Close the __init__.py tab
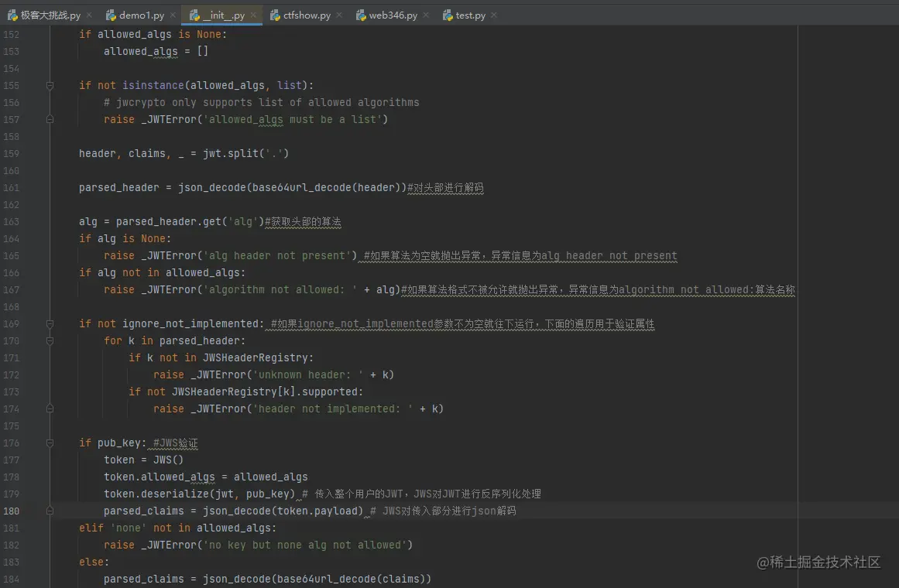Viewport: 899px width, 588px height. pos(253,15)
